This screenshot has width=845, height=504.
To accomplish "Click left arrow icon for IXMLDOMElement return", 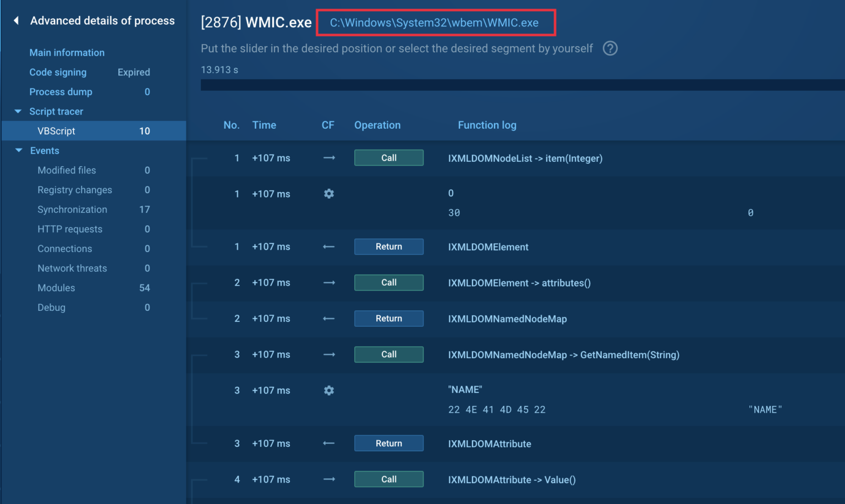I will coord(329,247).
